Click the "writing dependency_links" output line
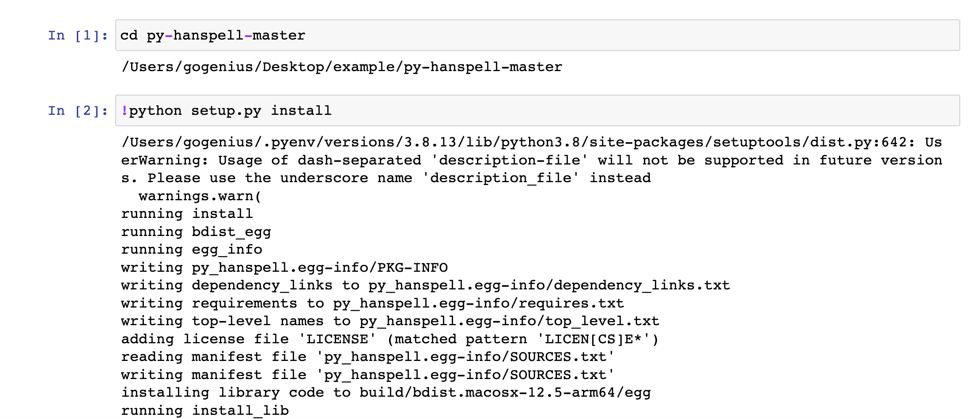Screen dimensions: 980x419 click(425, 285)
